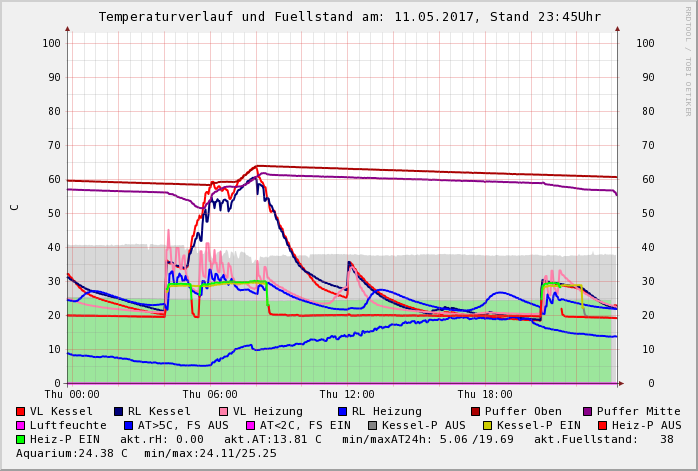Select the Puffer Oben legend swatch
The image size is (698, 471).
point(475,411)
